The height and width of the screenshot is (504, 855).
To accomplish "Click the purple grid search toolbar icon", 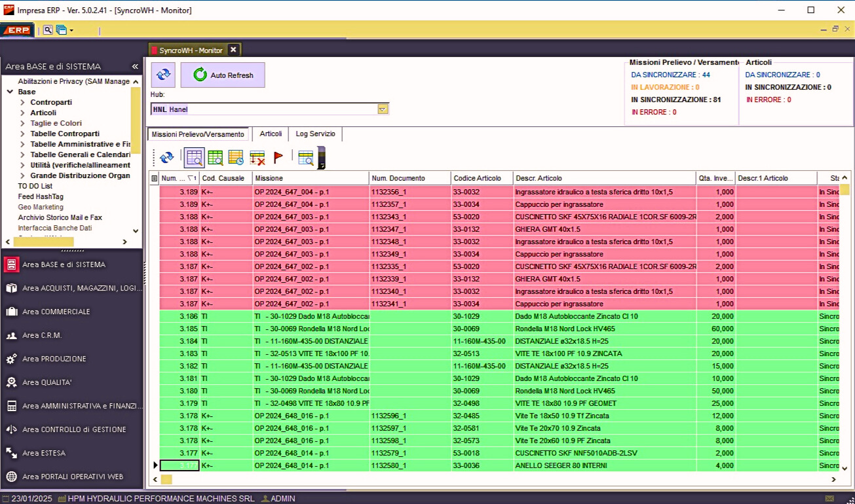I will (194, 157).
